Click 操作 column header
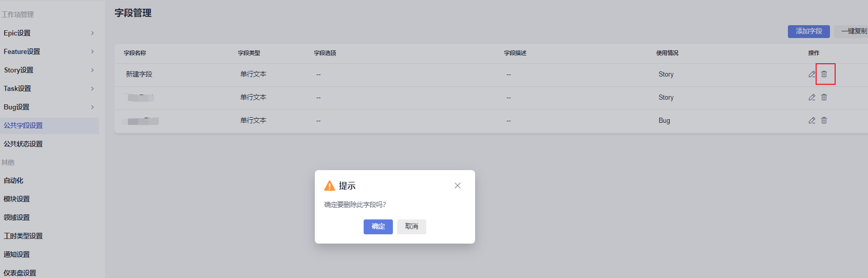This screenshot has height=278, width=868. pos(814,53)
